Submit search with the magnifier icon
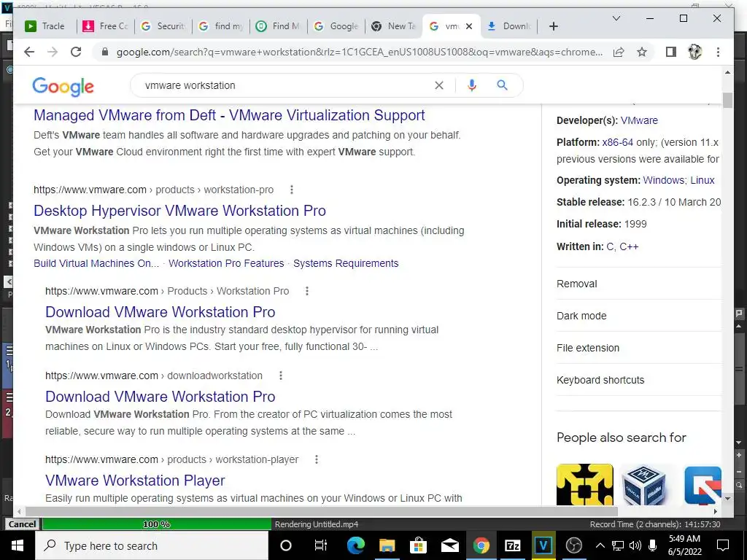747x560 pixels. click(502, 85)
